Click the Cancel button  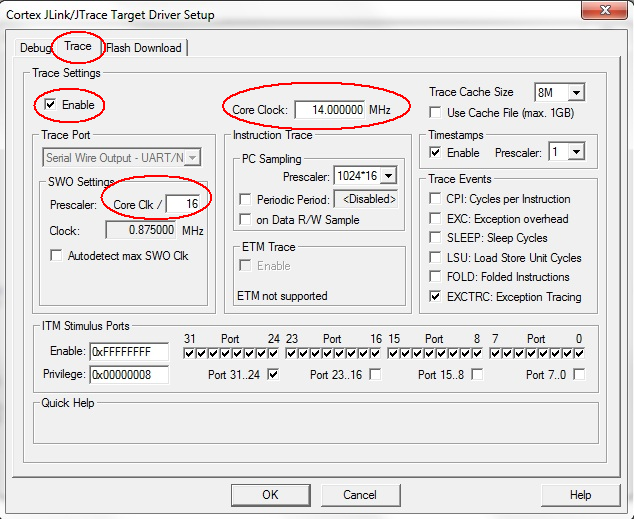pyautogui.click(x=359, y=495)
